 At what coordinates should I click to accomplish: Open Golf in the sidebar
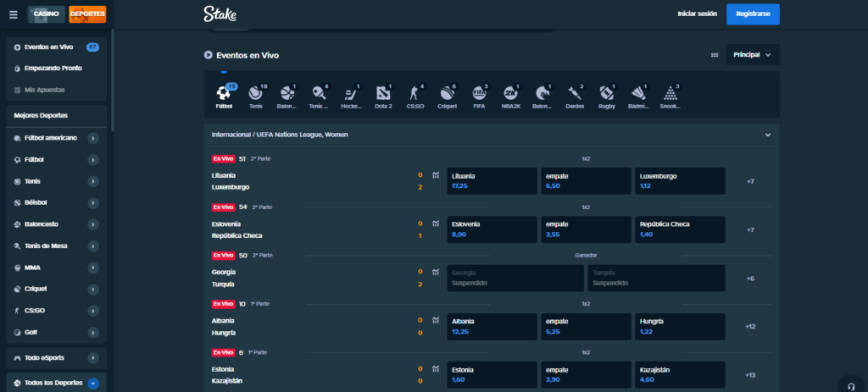click(x=57, y=332)
